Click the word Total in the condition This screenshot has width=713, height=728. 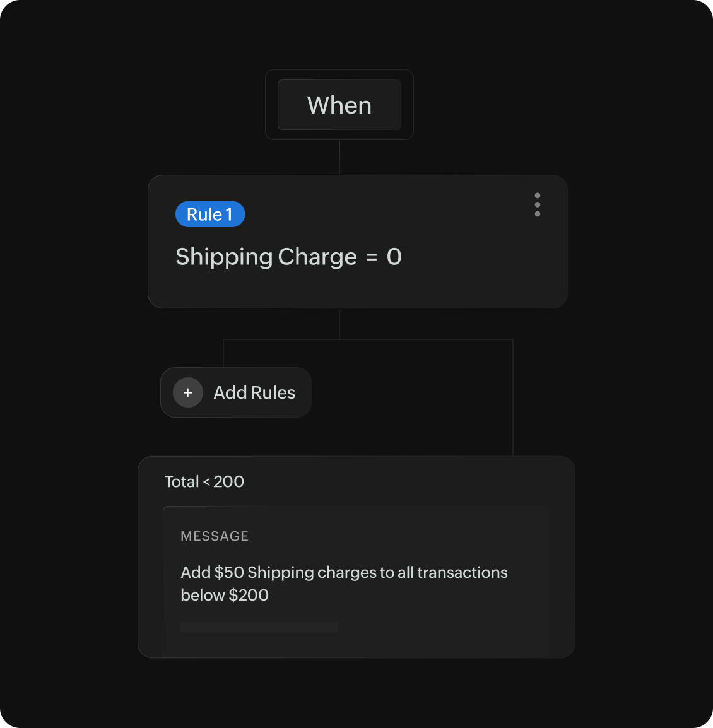tap(182, 482)
